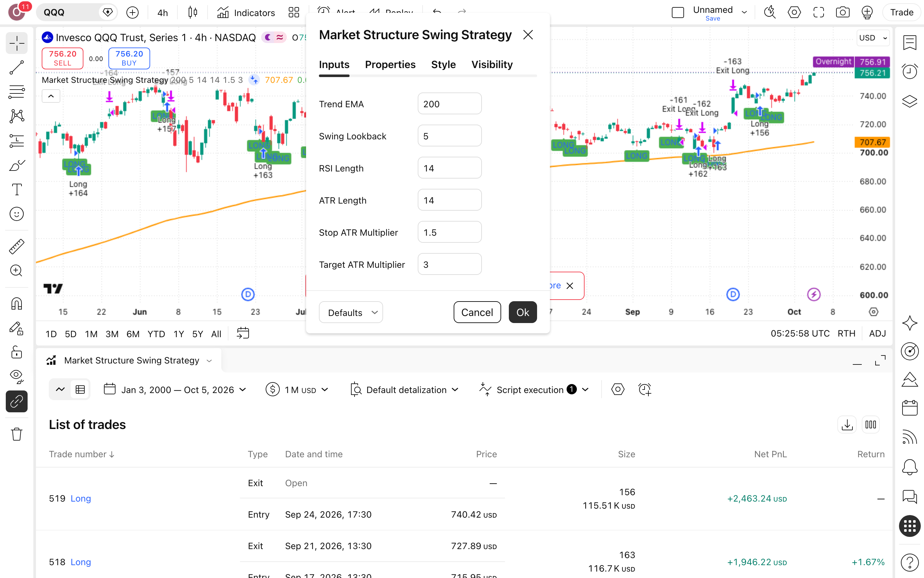
Task: Open the backtest date range dropdown
Action: point(175,390)
